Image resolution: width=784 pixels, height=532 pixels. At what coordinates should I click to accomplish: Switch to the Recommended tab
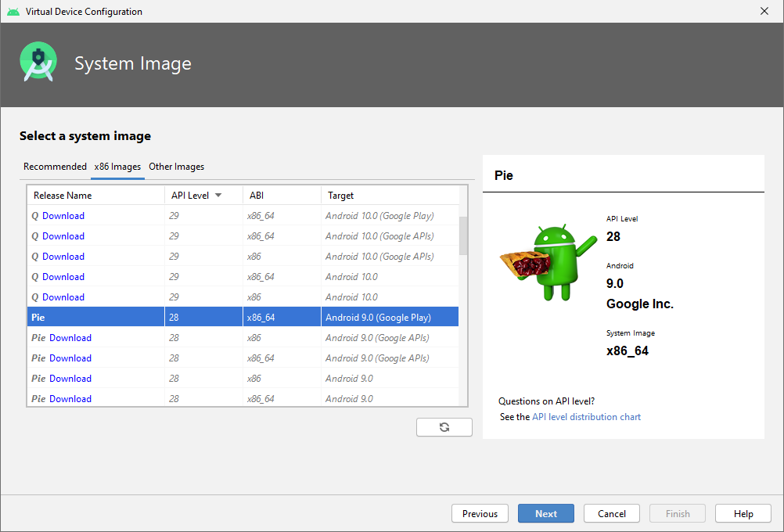tap(55, 167)
